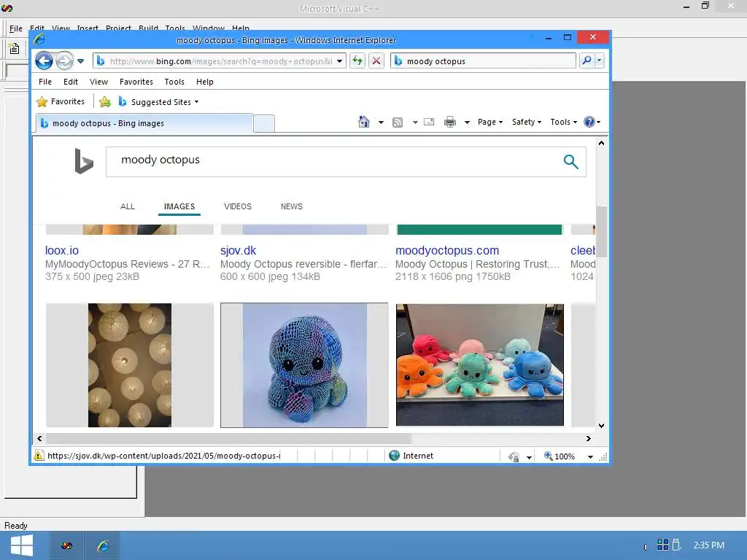Expand the feeds dropdown arrow
Screen dimensions: 747x560
coord(415,122)
